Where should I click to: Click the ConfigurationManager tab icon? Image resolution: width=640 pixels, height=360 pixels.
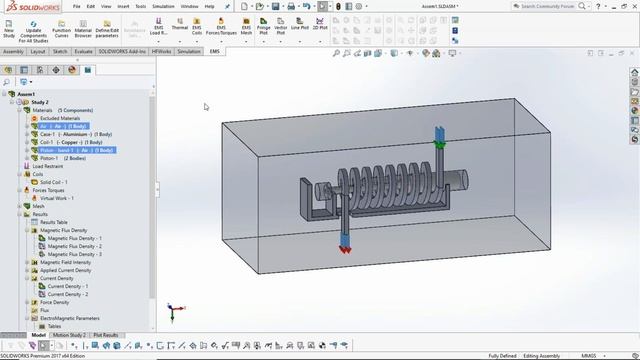tap(40, 70)
